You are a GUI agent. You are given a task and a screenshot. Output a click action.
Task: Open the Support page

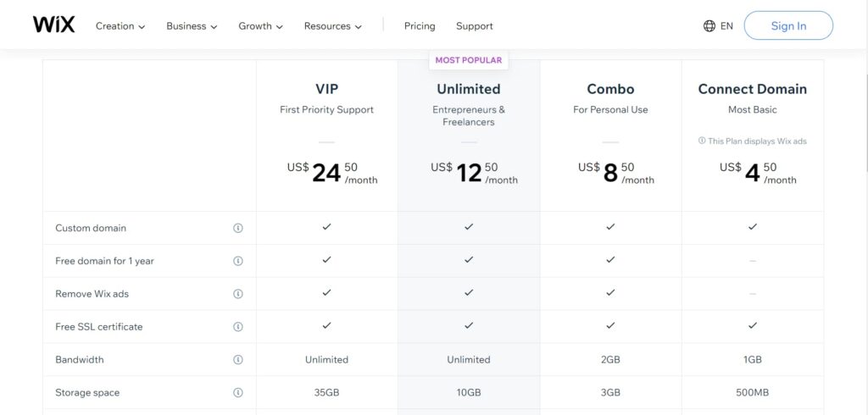(475, 26)
